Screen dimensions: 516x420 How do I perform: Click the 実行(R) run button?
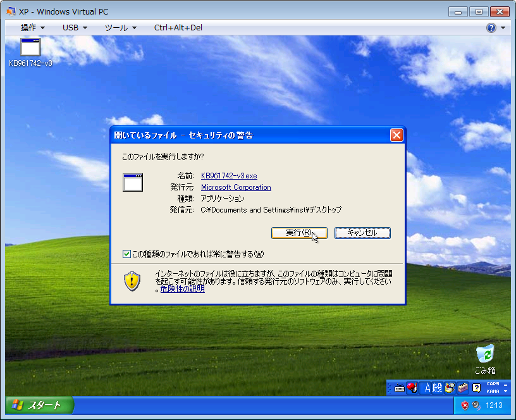tap(299, 233)
